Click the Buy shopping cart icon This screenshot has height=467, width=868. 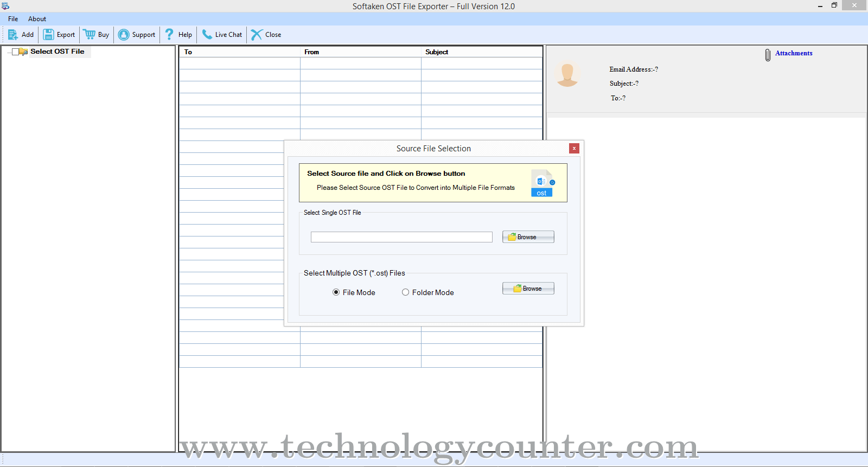coord(89,35)
